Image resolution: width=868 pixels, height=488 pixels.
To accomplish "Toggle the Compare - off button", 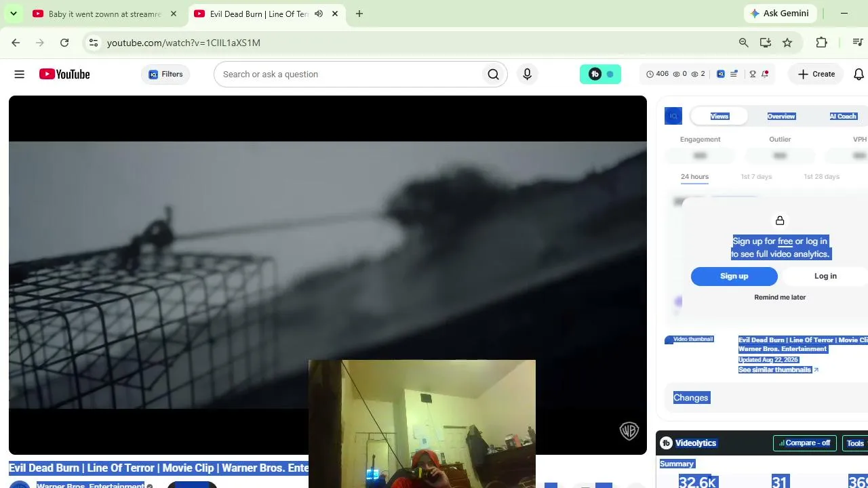I will (x=804, y=443).
